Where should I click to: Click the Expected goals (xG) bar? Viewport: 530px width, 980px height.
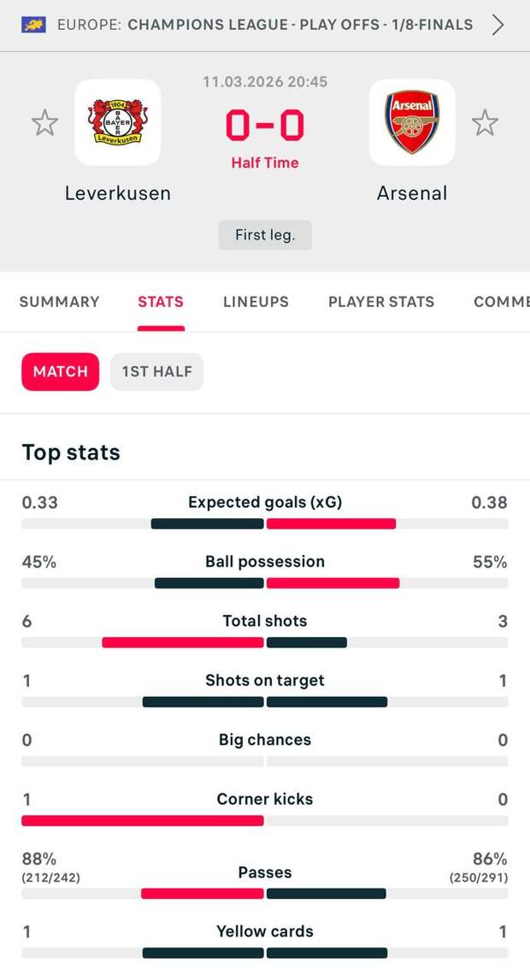click(x=265, y=523)
